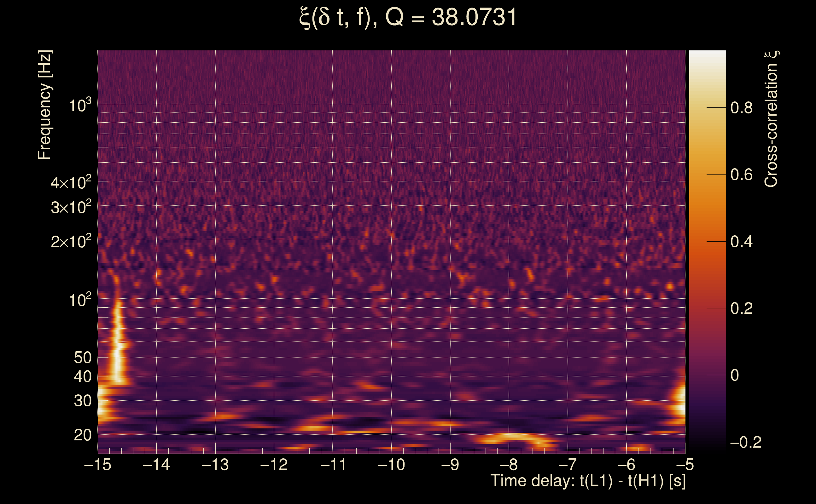Viewport: 816px width, 504px height.
Task: Click the -5 tick label on time axis
Action: pyautogui.click(x=685, y=464)
